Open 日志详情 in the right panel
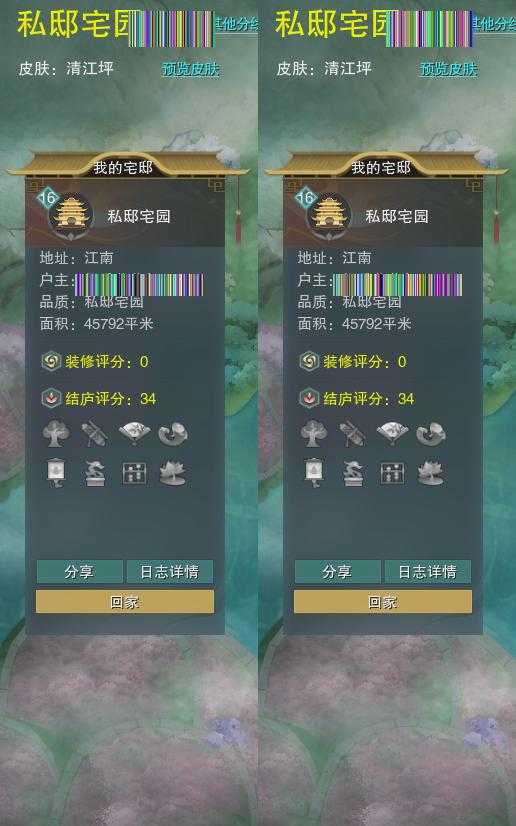 [428, 572]
